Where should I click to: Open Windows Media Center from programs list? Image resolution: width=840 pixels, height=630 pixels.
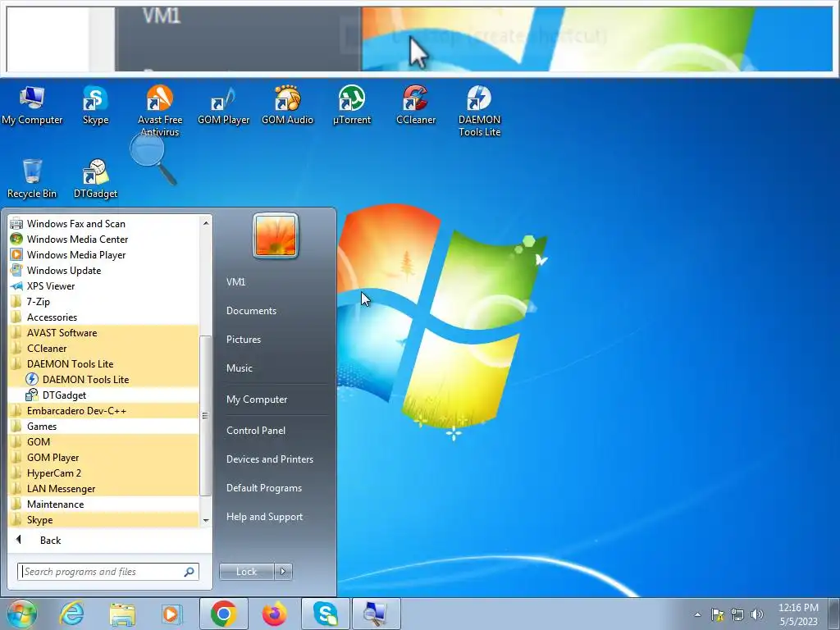[104, 240]
